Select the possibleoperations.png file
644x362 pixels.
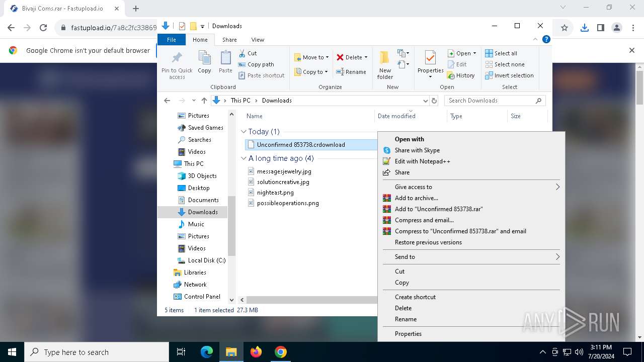[287, 203]
